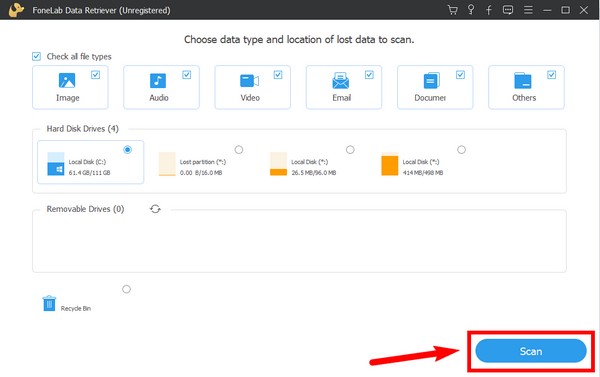
Task: Click the Email label text
Action: [341, 98]
